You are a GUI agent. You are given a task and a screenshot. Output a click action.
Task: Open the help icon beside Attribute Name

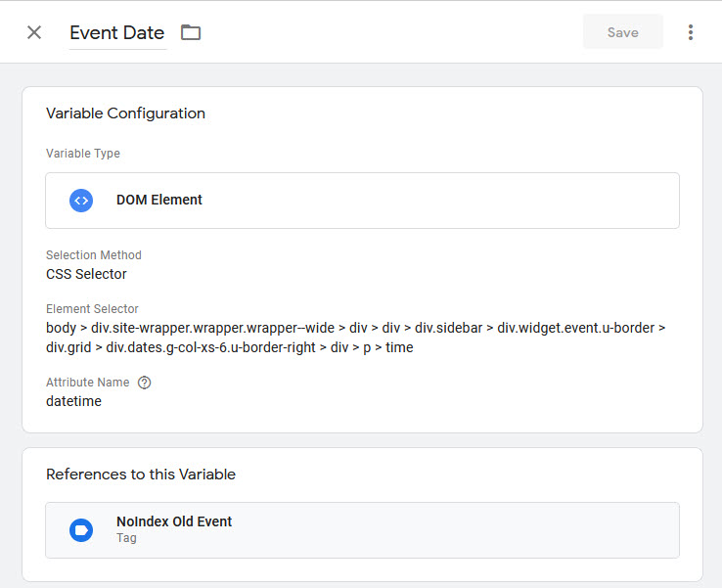145,383
